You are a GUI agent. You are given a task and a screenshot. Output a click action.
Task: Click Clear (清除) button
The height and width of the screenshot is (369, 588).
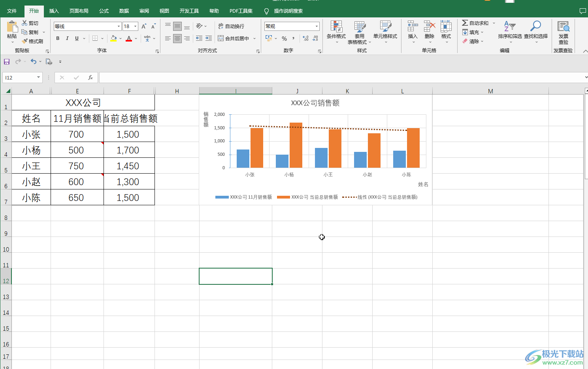point(473,41)
